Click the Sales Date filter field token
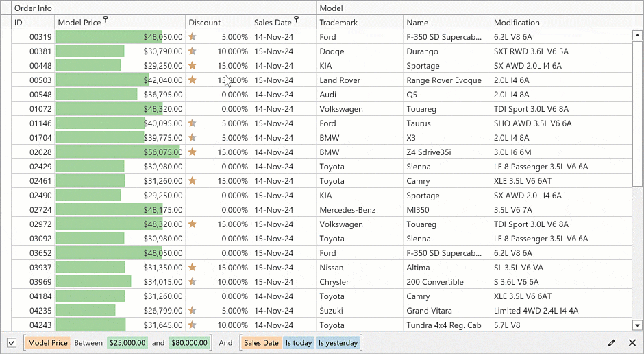 point(261,342)
